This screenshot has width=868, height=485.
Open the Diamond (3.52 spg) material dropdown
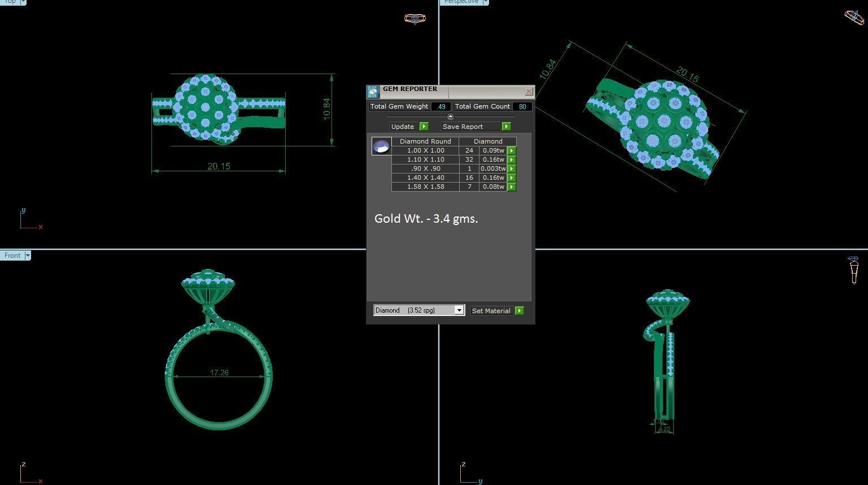pyautogui.click(x=459, y=310)
